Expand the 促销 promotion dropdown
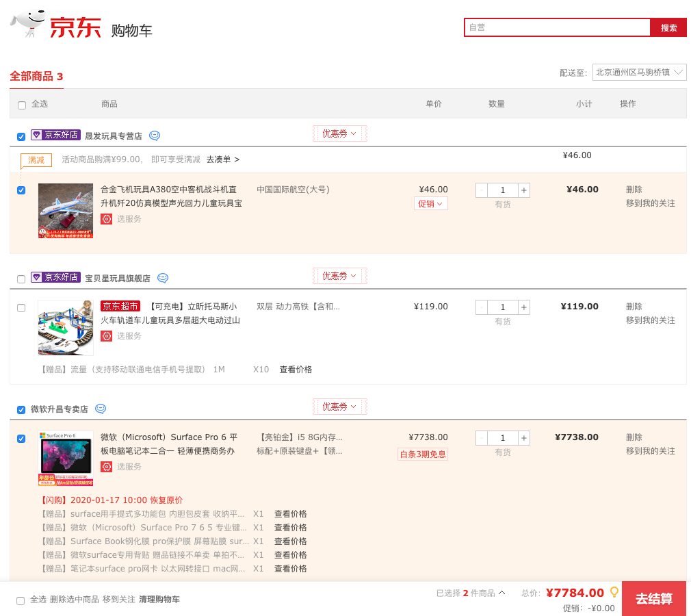 [x=430, y=204]
